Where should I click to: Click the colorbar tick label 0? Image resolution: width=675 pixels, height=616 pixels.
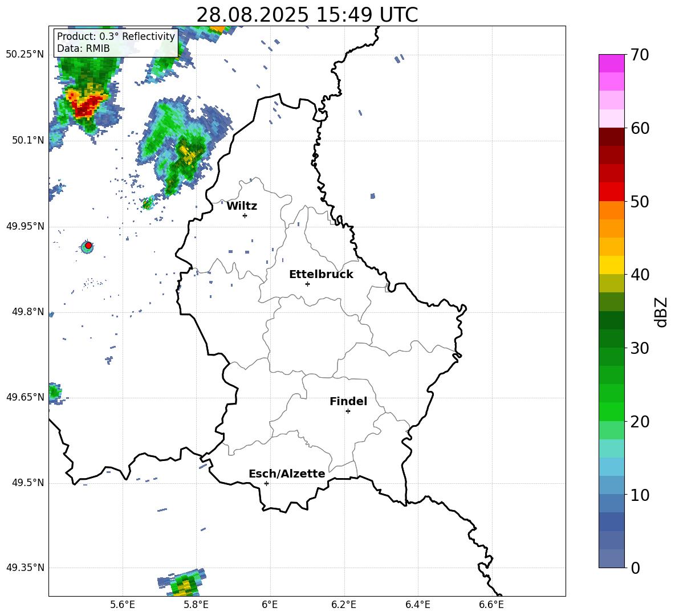635,568
